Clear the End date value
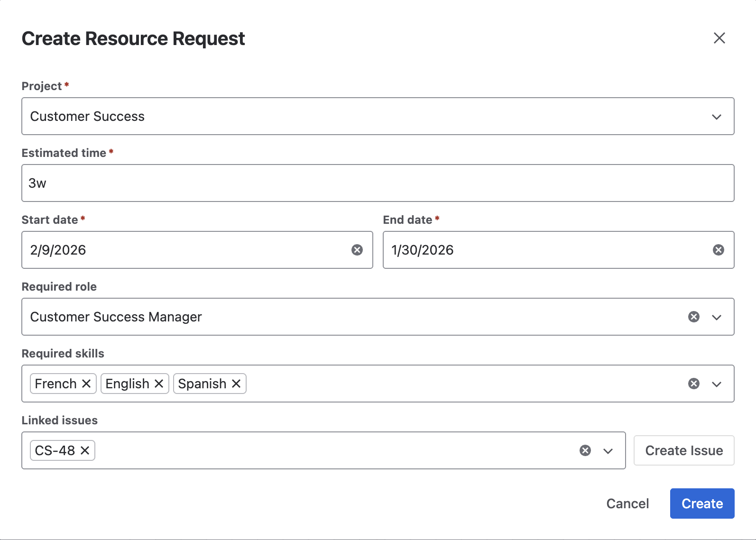The width and height of the screenshot is (756, 540). click(x=718, y=250)
